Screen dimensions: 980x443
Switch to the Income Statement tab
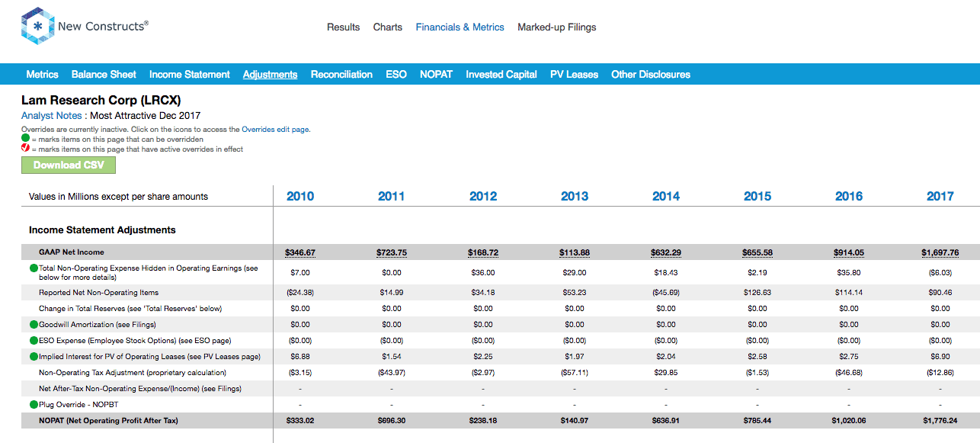(190, 74)
